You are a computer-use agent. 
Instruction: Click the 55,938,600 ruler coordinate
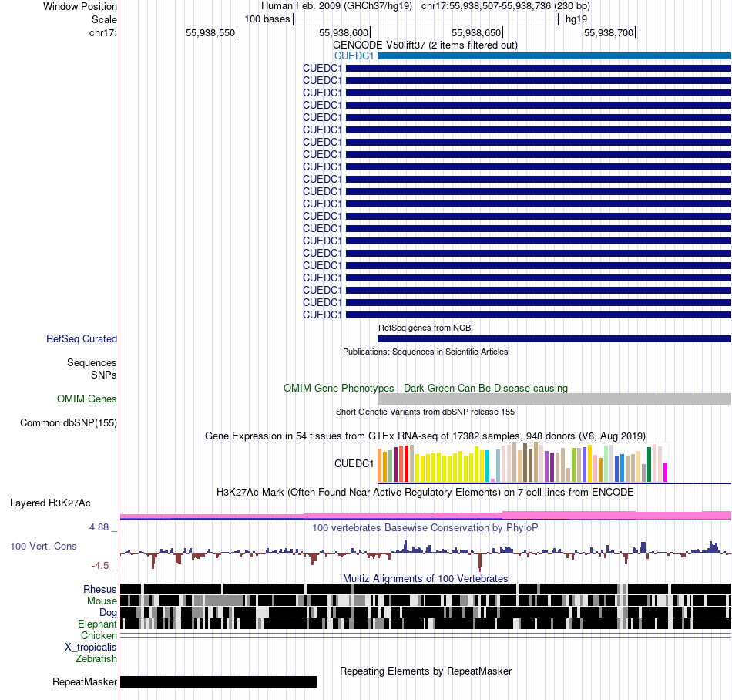[x=344, y=32]
